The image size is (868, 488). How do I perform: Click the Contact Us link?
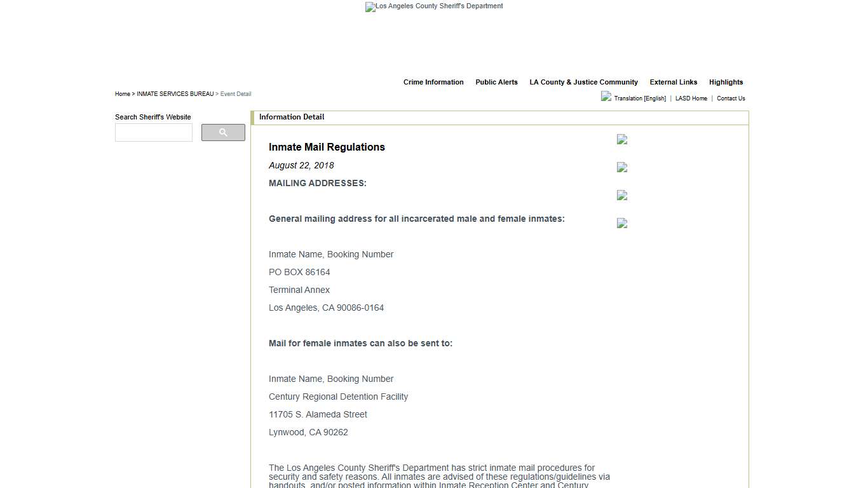(731, 98)
